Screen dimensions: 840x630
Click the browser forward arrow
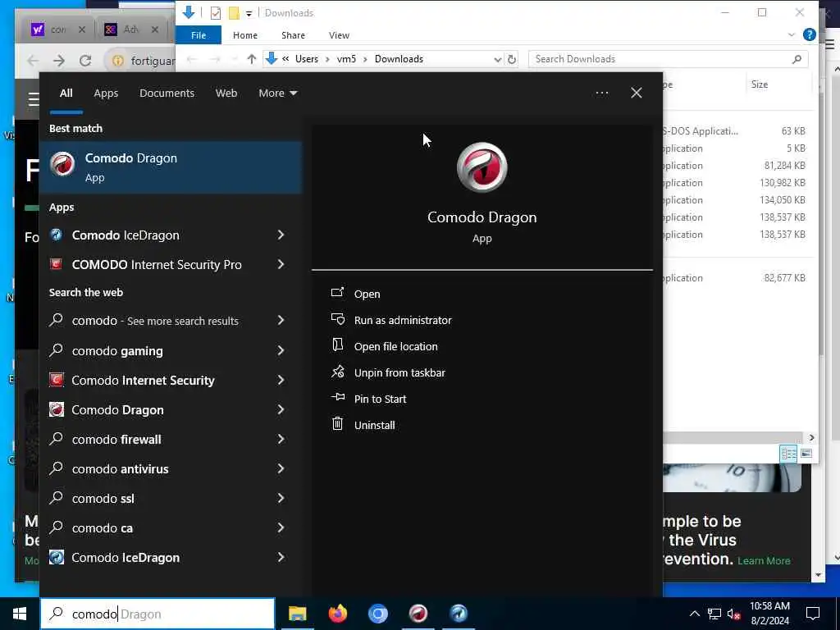[59, 61]
